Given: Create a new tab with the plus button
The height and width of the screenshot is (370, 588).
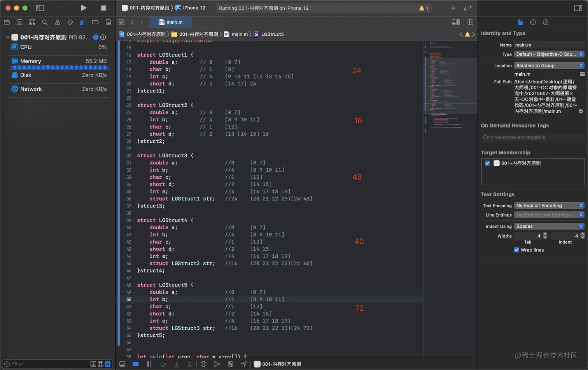Looking at the screenshot, I should coord(453,8).
